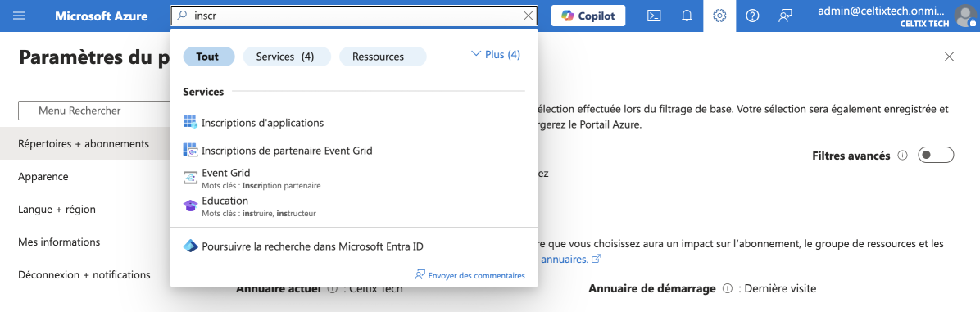Viewport: 980px width, 312px height.
Task: Click the admin account avatar
Action: coord(965,16)
